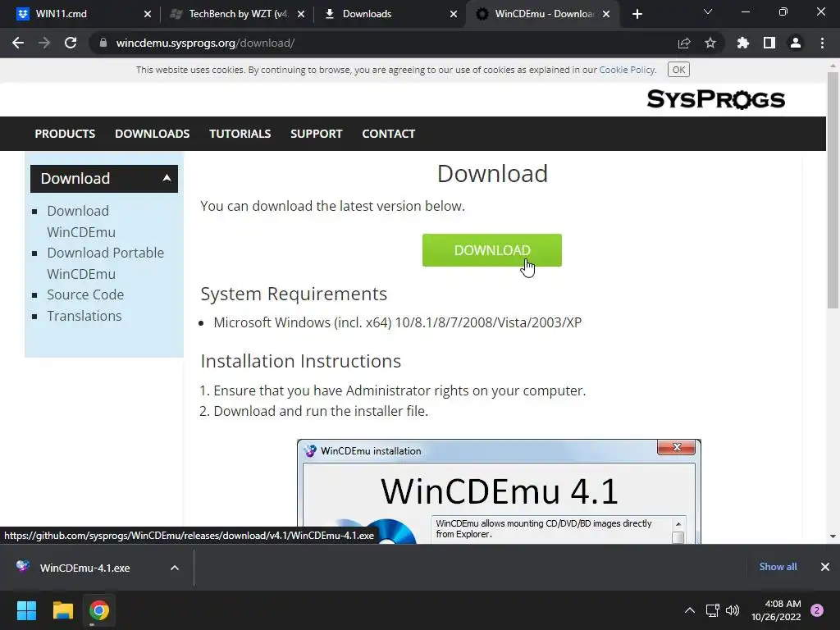This screenshot has height=630, width=840.
Task: Go back with the browser back arrow
Action: 18,43
